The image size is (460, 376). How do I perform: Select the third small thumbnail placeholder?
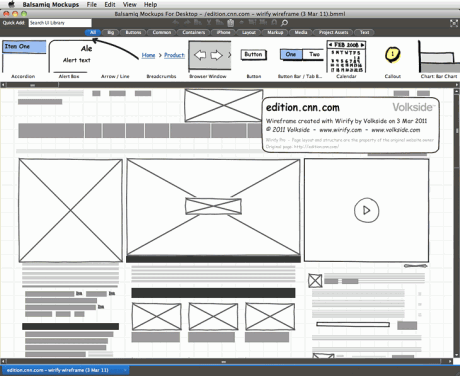tap(270, 316)
